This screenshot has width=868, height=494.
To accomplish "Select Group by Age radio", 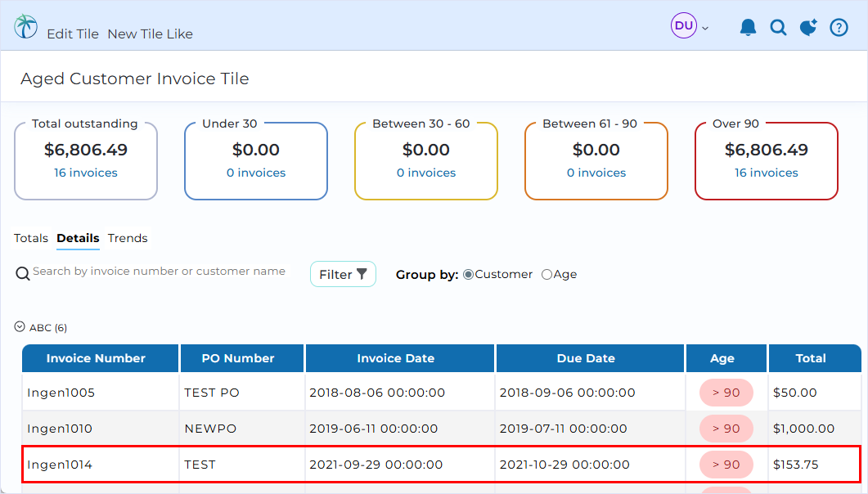I will [547, 274].
